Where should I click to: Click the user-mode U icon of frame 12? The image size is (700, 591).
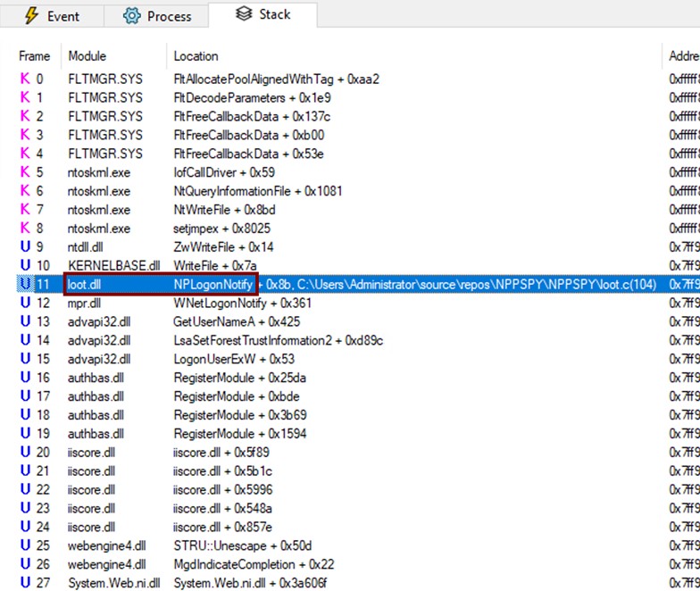[25, 303]
